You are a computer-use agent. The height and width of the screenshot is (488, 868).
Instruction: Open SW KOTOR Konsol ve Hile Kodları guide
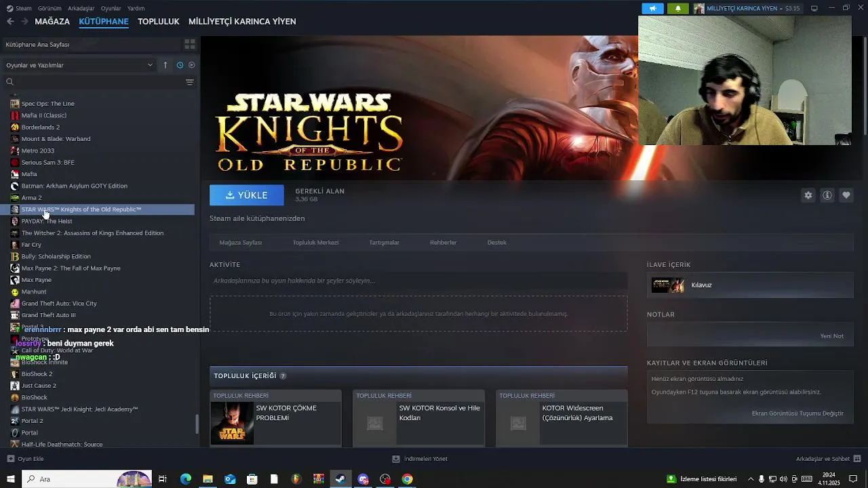(418, 418)
